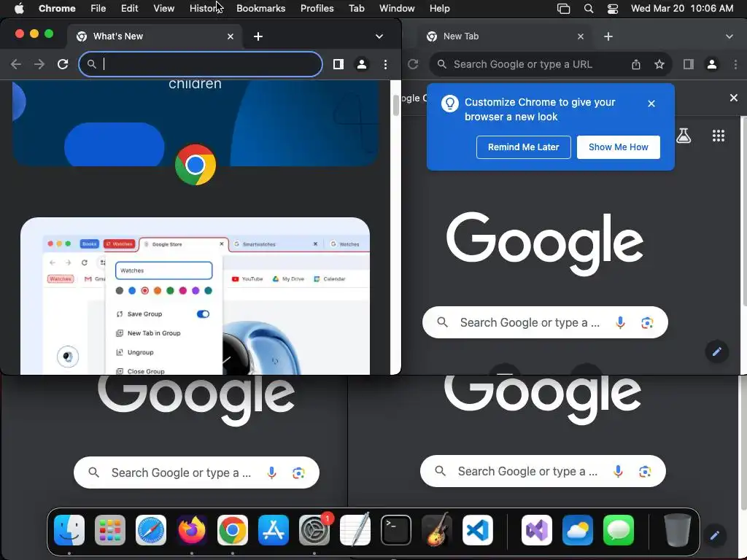
Task: Open App Store from the Dock
Action: click(274, 530)
